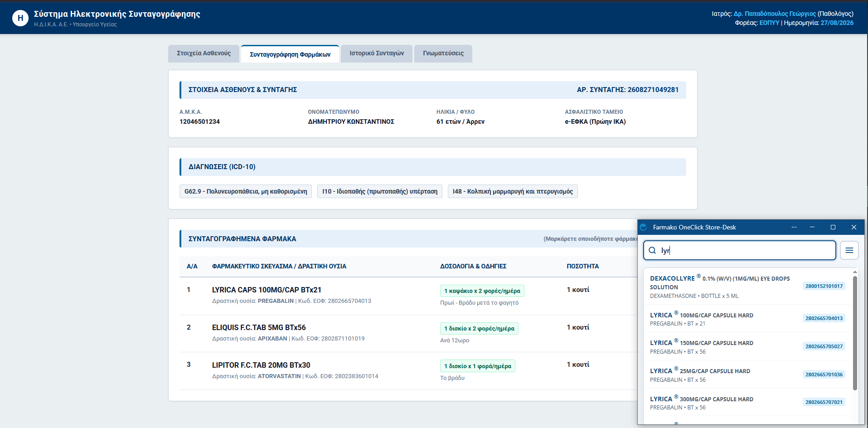Click the ΕΟΠΥΥ provider link in header
The width and height of the screenshot is (868, 428).
pyautogui.click(x=769, y=23)
